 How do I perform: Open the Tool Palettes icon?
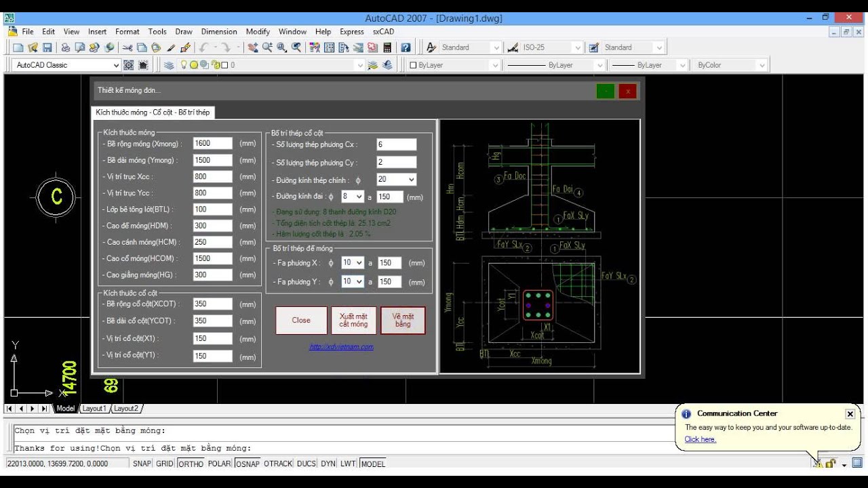[344, 47]
